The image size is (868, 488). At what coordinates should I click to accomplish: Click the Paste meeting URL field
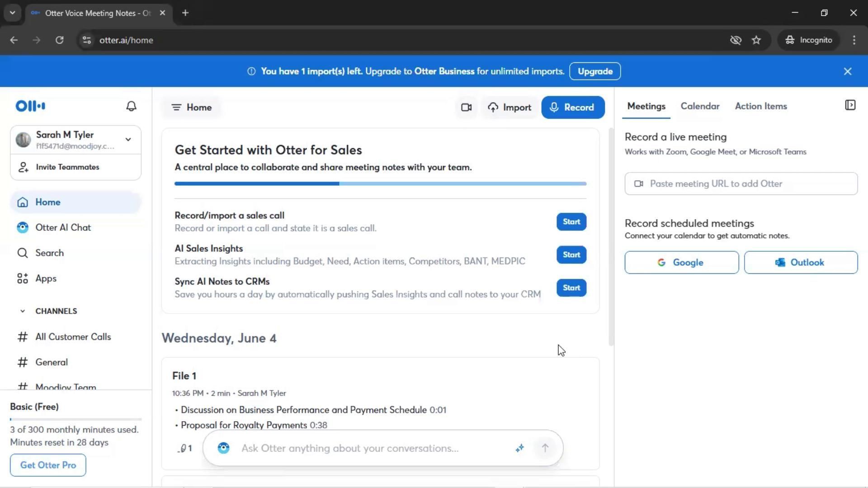point(741,184)
